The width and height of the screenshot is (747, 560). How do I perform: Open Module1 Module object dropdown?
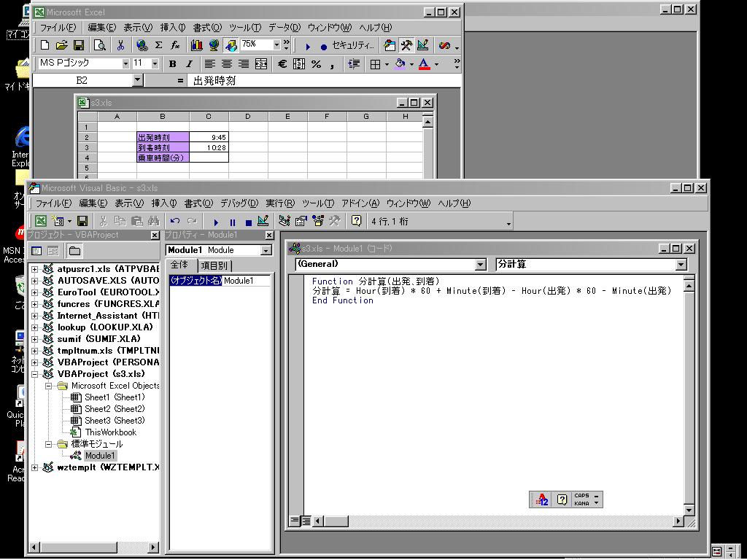(266, 250)
